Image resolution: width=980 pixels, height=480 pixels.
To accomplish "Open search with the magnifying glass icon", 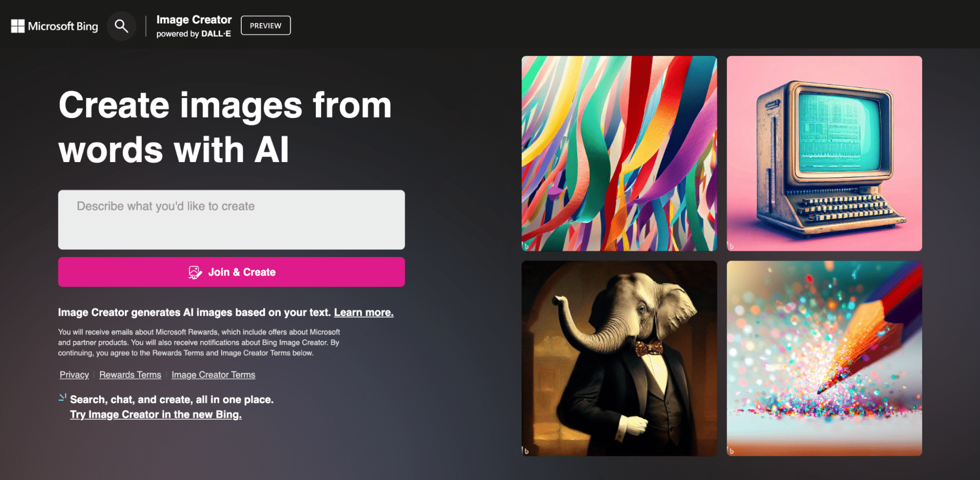I will coord(121,26).
